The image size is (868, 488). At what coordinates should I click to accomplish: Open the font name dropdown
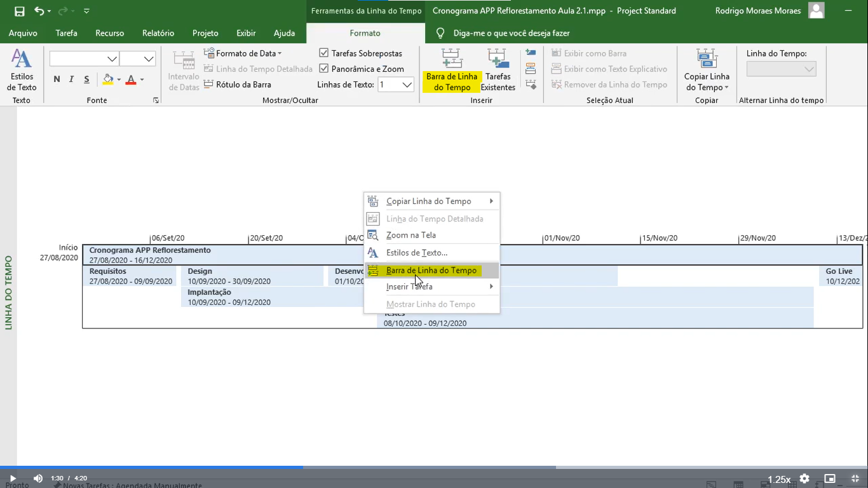pyautogui.click(x=112, y=59)
